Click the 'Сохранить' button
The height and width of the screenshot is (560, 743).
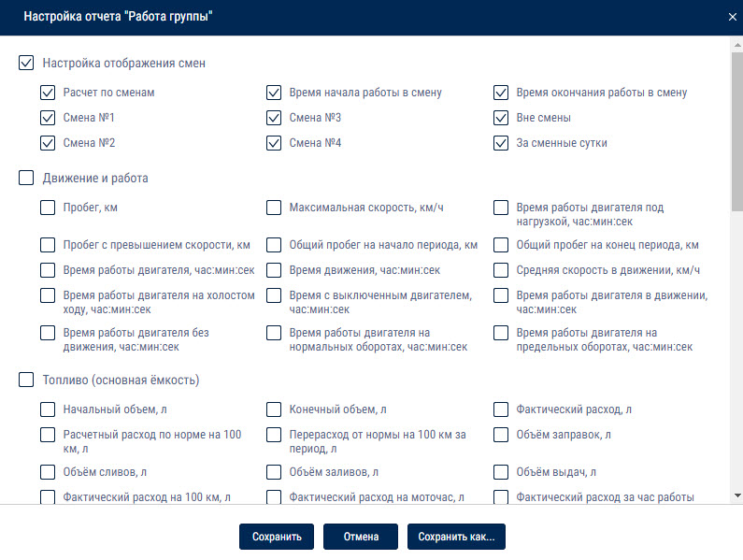(x=277, y=537)
